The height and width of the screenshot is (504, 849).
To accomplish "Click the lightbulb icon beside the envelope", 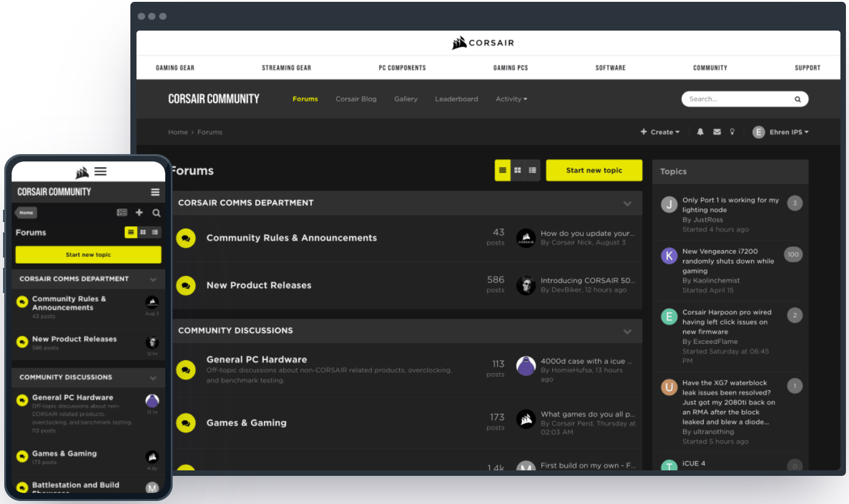I will (x=732, y=132).
